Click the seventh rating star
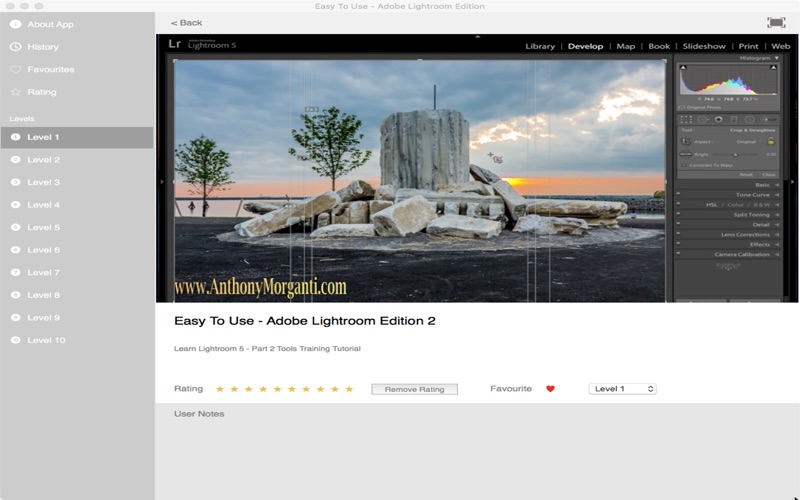 pos(306,389)
